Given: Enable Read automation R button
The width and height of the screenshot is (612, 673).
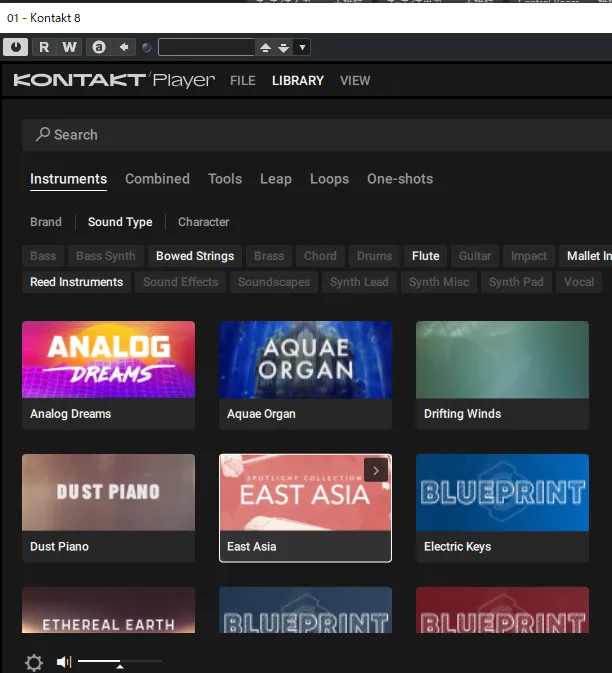Looking at the screenshot, I should 44,47.
